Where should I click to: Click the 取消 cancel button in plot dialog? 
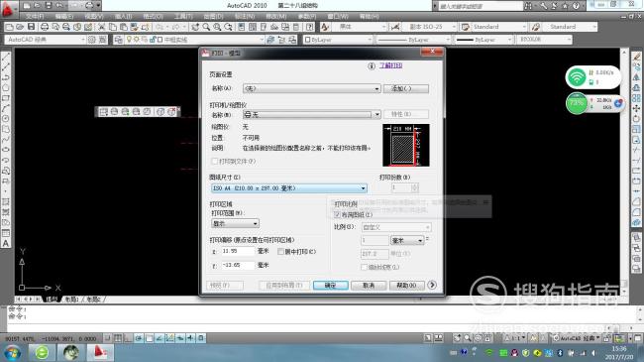(x=369, y=285)
